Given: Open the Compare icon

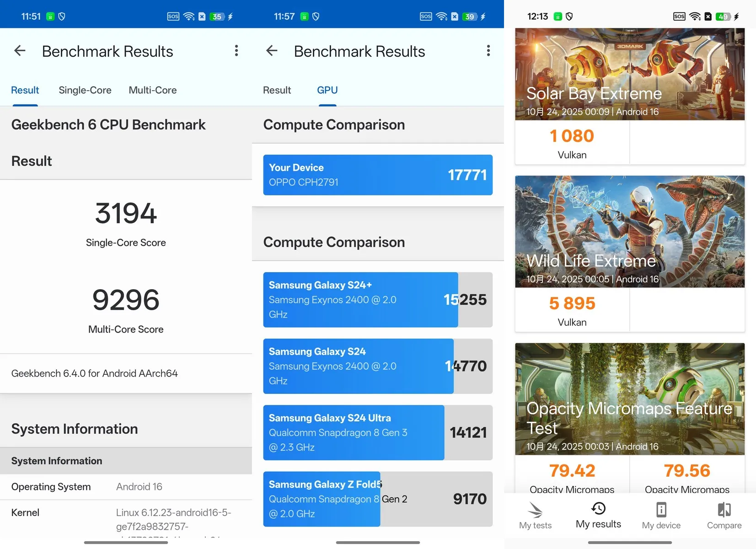Looking at the screenshot, I should (724, 510).
